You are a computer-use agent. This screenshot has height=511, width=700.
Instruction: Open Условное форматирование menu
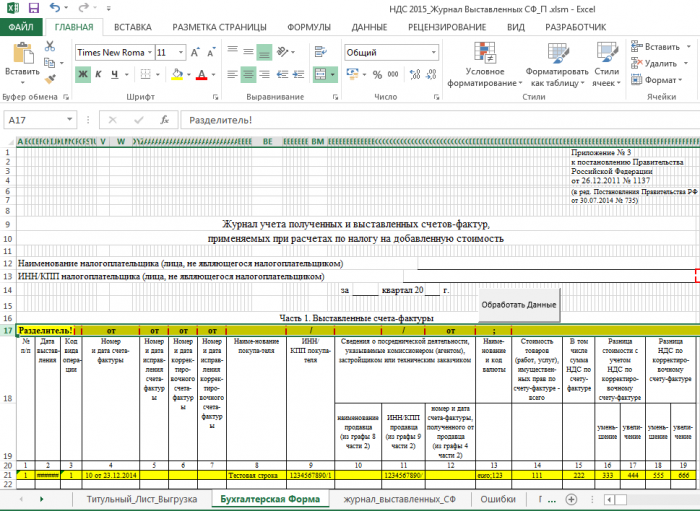[485, 65]
